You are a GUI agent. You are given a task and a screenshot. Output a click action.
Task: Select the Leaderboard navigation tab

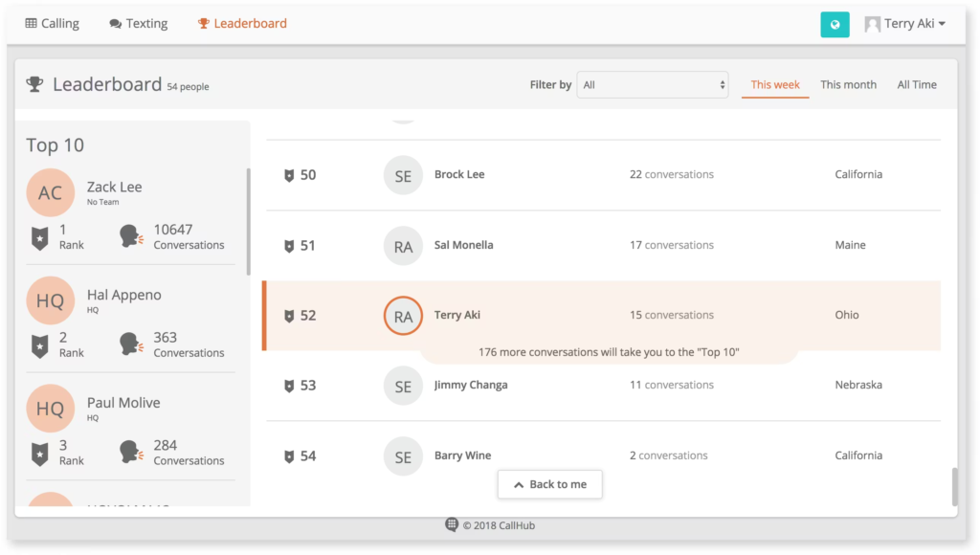(242, 24)
